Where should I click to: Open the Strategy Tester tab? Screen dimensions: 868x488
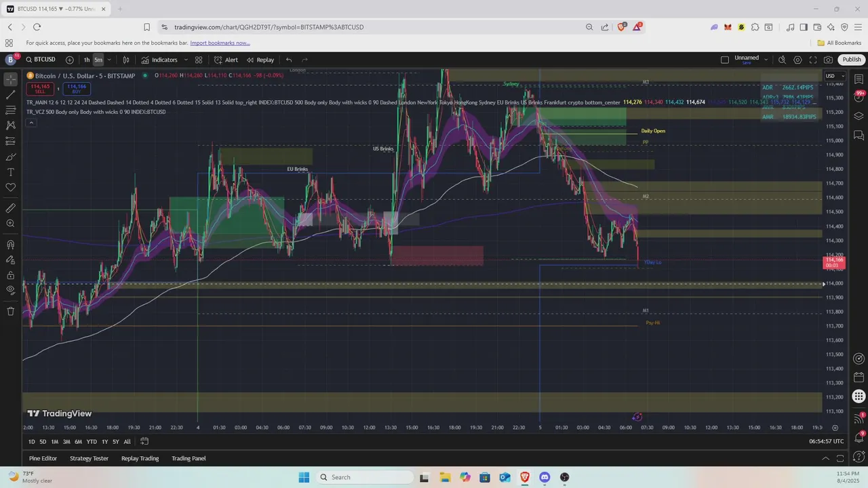[x=89, y=458]
